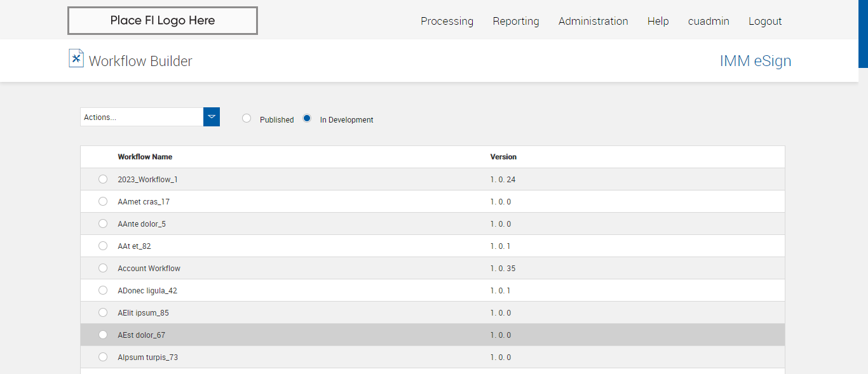
Task: Open the Processing menu
Action: click(x=447, y=21)
